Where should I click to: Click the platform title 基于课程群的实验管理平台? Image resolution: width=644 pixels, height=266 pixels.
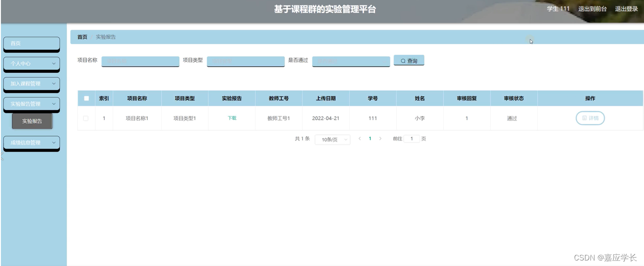click(325, 9)
